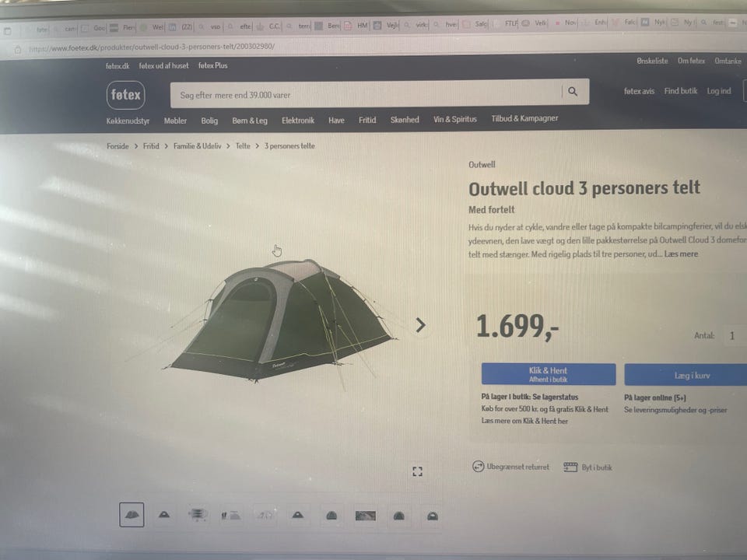Click the Byt i butik icon
The height and width of the screenshot is (560, 747).
[x=570, y=467]
